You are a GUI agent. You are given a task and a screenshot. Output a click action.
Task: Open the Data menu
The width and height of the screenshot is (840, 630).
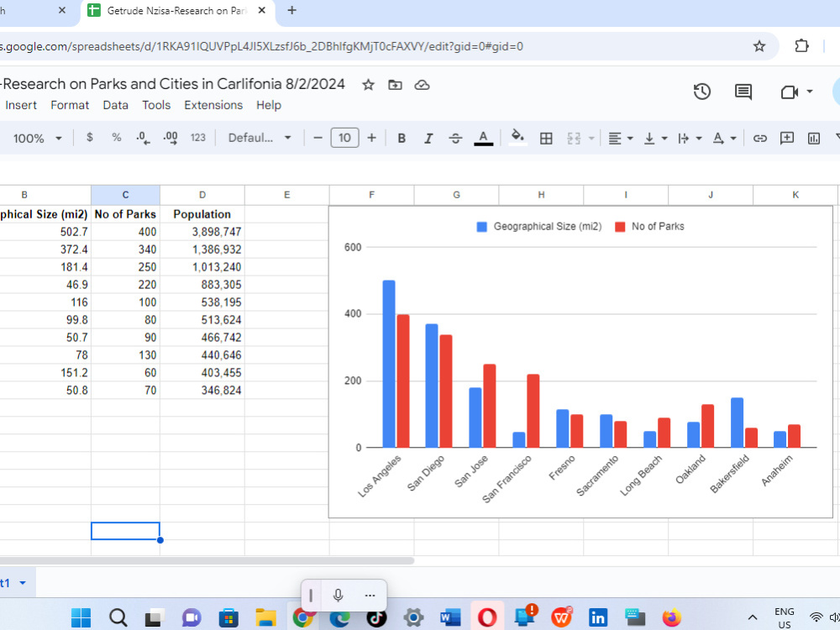click(115, 105)
